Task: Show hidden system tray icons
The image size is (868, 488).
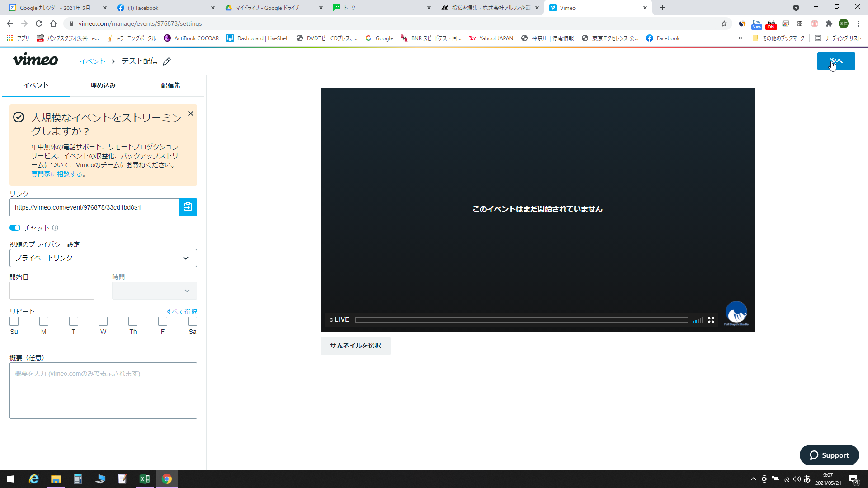Action: coord(753,479)
